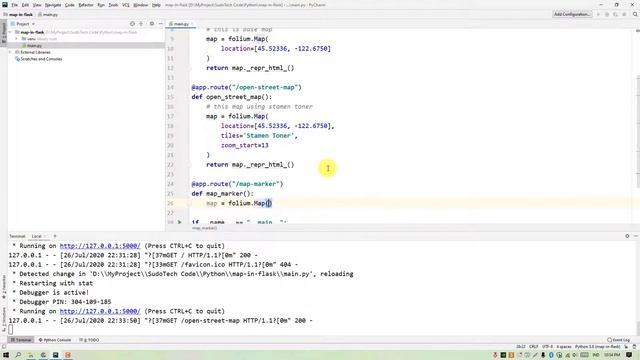The width and height of the screenshot is (640, 360).
Task: Open Structure side tool window tab
Action: 4,319
